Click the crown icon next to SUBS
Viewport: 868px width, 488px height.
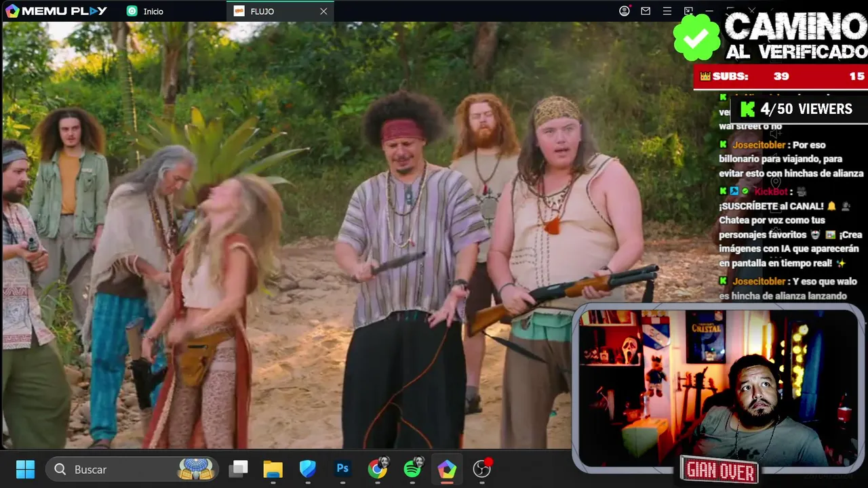(x=705, y=77)
